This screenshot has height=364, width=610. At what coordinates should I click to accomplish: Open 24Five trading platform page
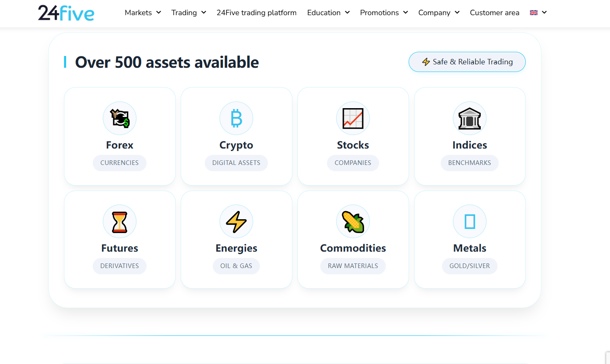point(257,13)
